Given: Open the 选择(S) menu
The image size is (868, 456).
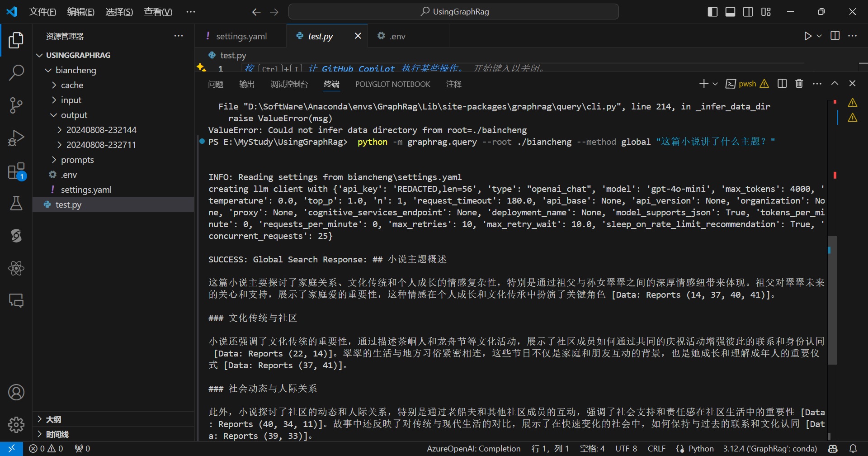Looking at the screenshot, I should [119, 12].
